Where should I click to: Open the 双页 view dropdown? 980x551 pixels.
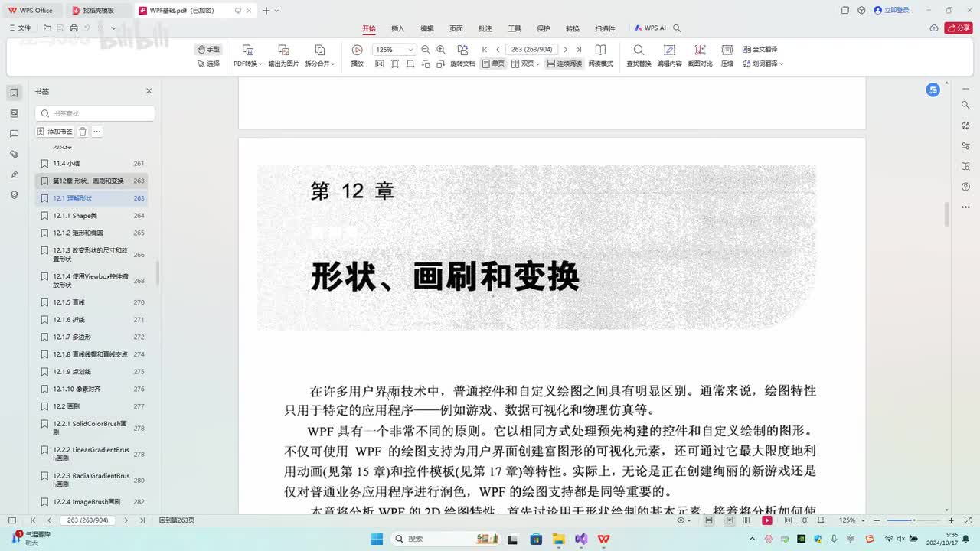coord(525,64)
